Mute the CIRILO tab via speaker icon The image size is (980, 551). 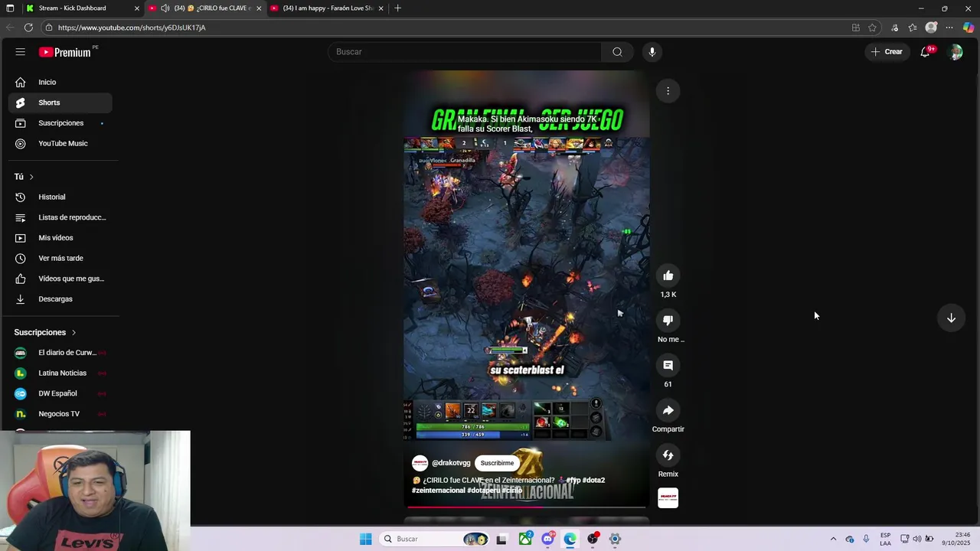165,8
